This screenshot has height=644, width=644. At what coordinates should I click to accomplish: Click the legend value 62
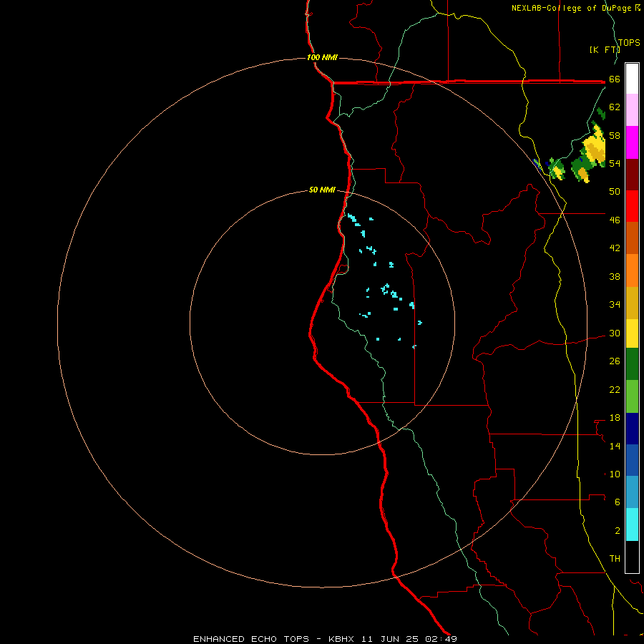615,107
